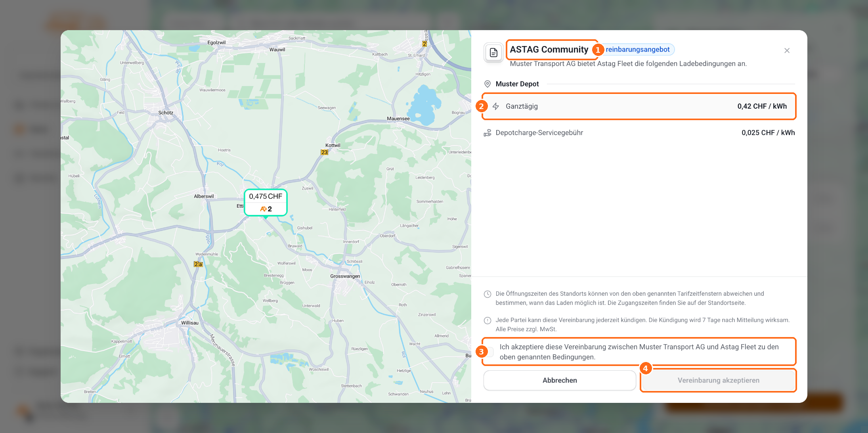868x433 pixels.
Task: Click the Willisau label on the map
Action: pyautogui.click(x=190, y=323)
